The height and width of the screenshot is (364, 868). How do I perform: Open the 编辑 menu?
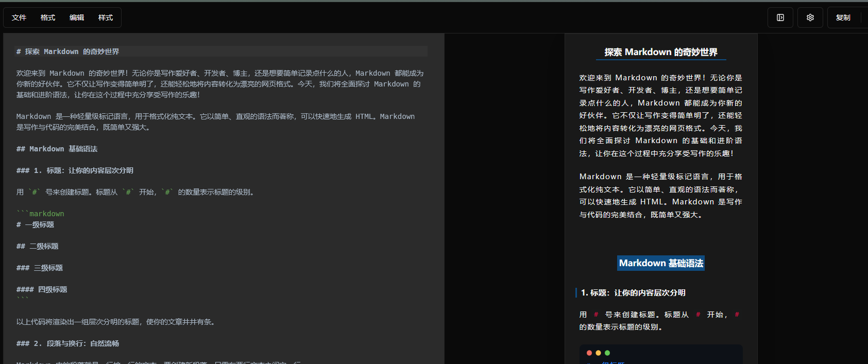pyautogui.click(x=77, y=18)
